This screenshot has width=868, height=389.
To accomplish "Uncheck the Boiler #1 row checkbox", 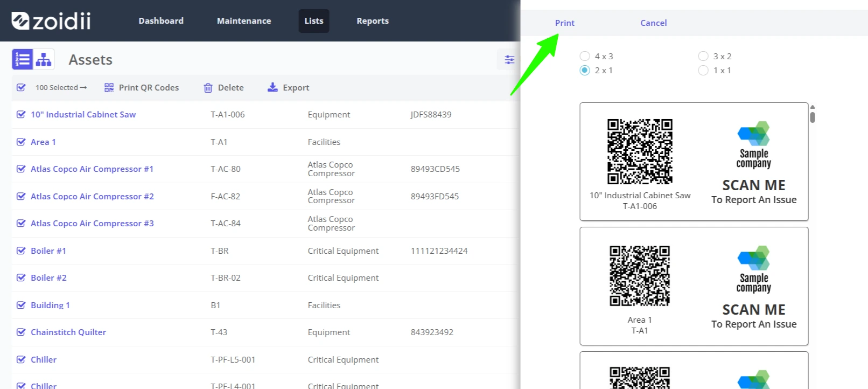I will [x=21, y=251].
